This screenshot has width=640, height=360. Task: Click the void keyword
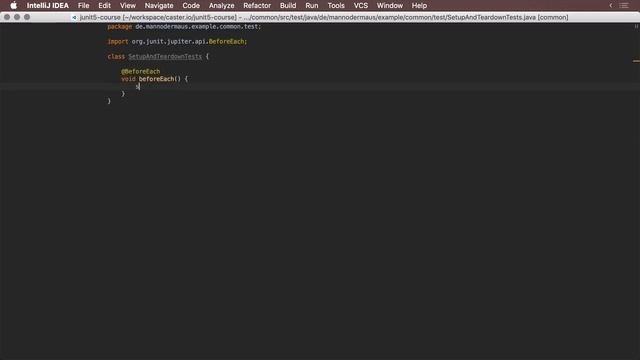point(128,79)
